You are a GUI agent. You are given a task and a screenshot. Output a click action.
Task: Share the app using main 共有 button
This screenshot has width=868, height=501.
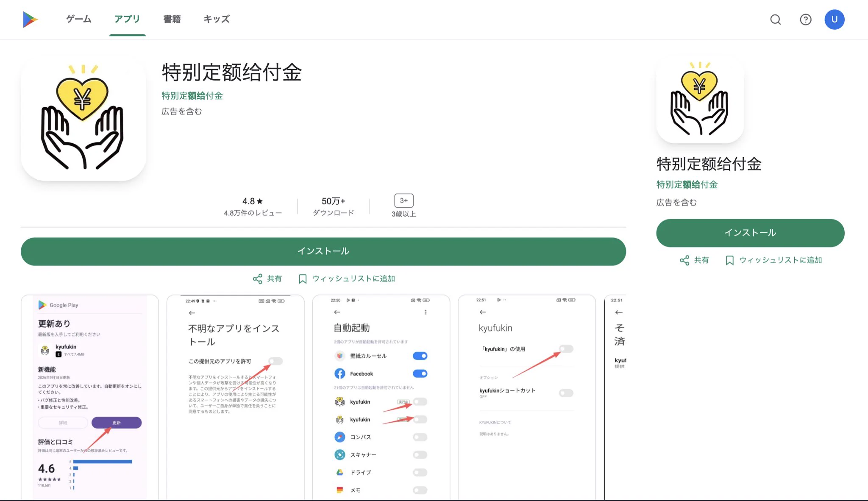(x=267, y=278)
